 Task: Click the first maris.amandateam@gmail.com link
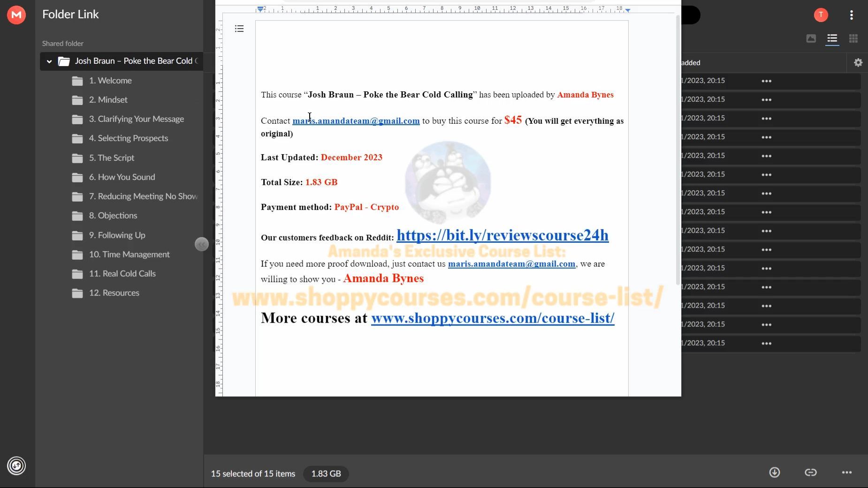(356, 121)
